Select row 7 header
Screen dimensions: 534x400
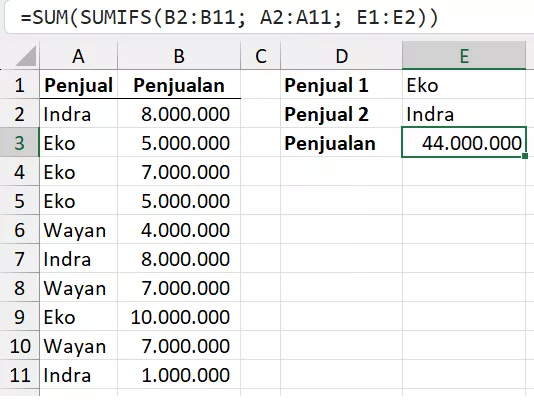pyautogui.click(x=19, y=259)
